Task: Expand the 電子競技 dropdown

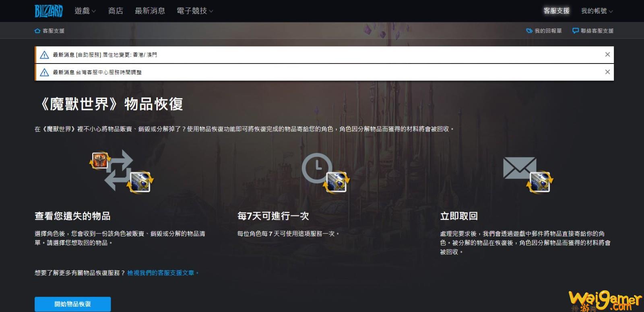Action: click(x=195, y=11)
